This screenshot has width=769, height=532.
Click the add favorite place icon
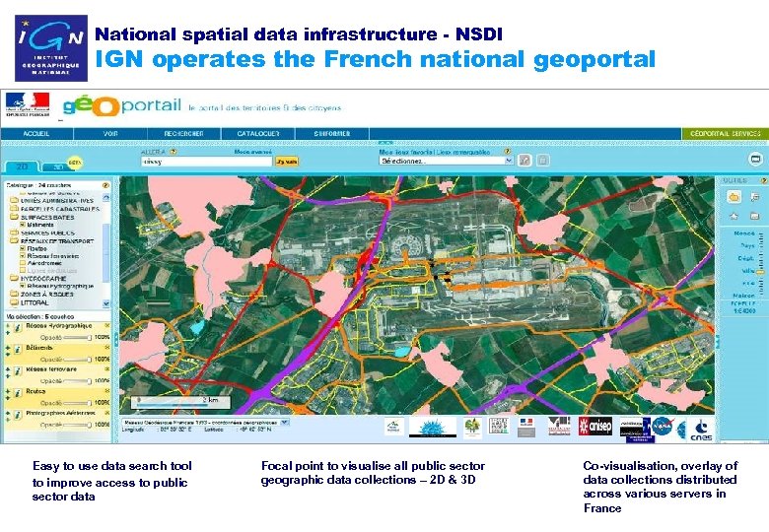[x=524, y=161]
